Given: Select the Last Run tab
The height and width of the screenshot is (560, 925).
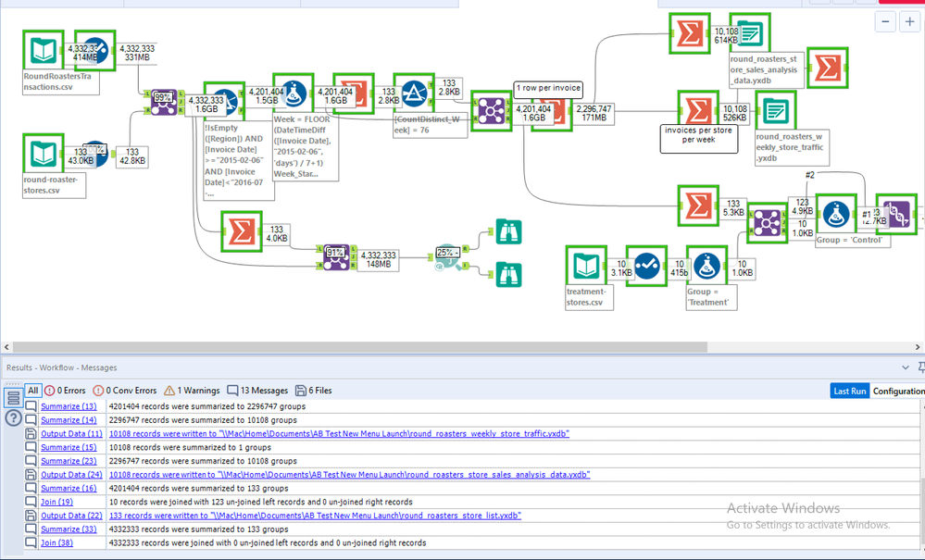Looking at the screenshot, I should coord(848,390).
